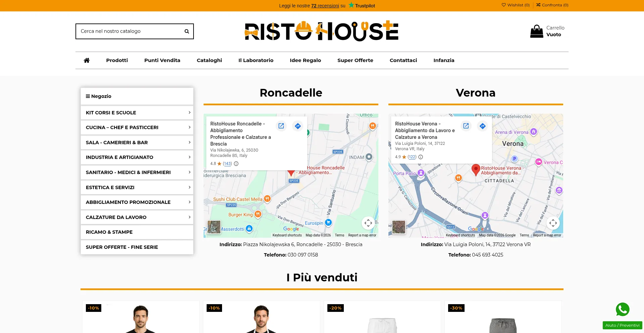
Task: Click Burger King marker on Roncadelle map
Action: [258, 214]
